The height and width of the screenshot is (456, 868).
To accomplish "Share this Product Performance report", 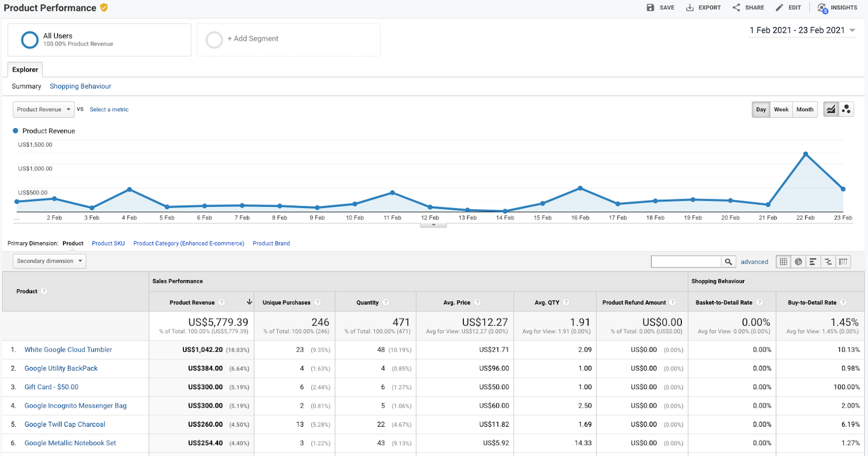I will click(748, 8).
